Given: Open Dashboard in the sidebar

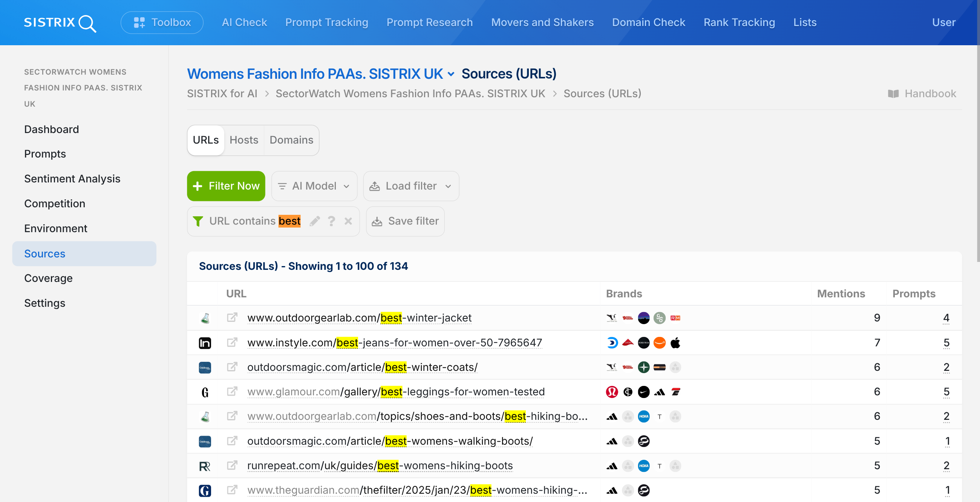Looking at the screenshot, I should 51,129.
